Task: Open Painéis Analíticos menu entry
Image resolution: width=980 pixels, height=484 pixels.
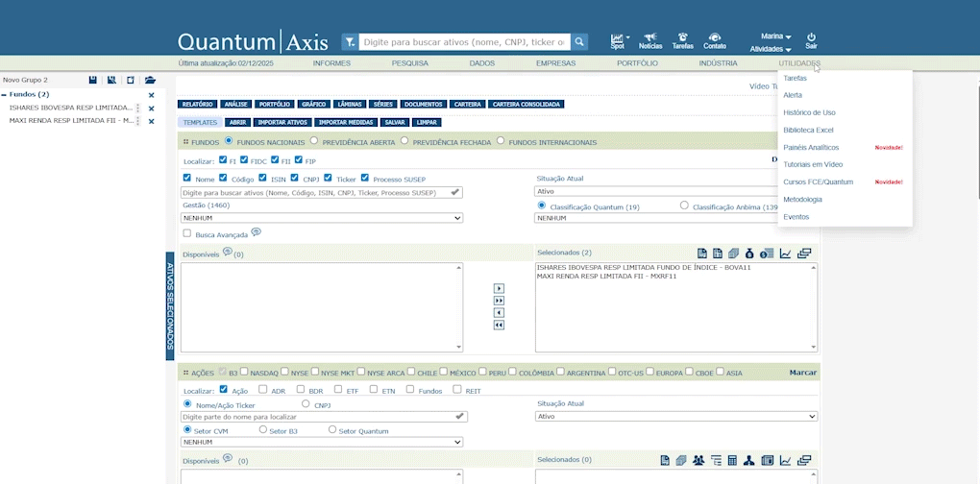Action: [811, 147]
